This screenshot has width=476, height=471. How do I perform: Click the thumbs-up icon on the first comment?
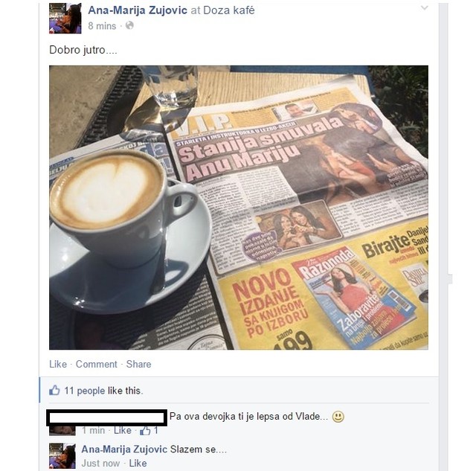coord(145,430)
